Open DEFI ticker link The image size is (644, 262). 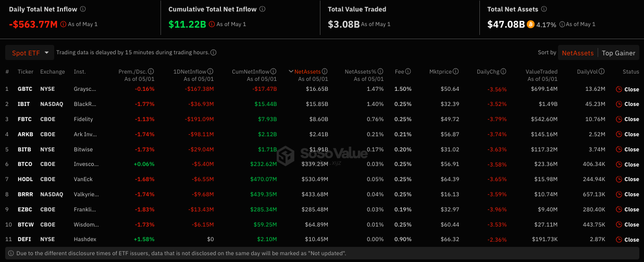[24, 240]
